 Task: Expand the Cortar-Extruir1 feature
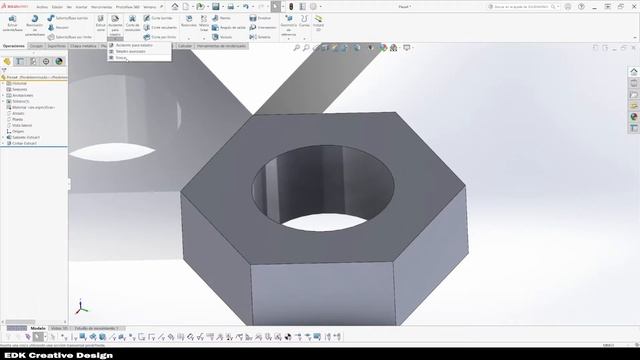(x=3, y=143)
